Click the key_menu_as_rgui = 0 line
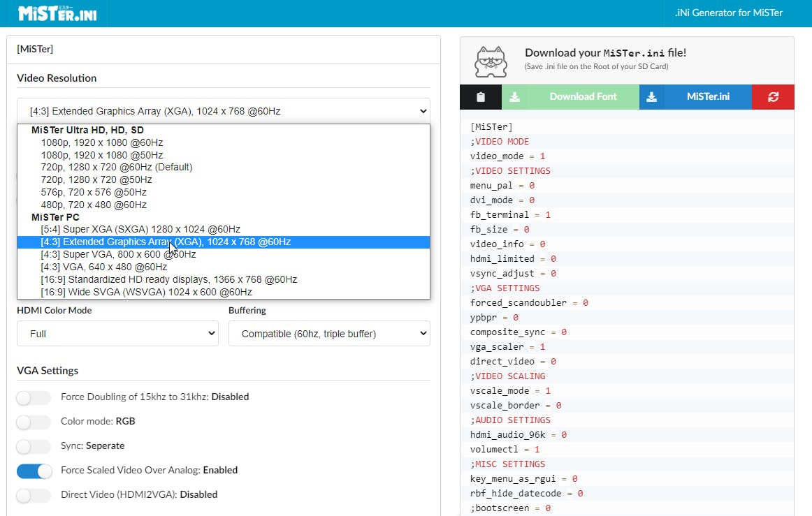The height and width of the screenshot is (516, 812). [x=627, y=479]
